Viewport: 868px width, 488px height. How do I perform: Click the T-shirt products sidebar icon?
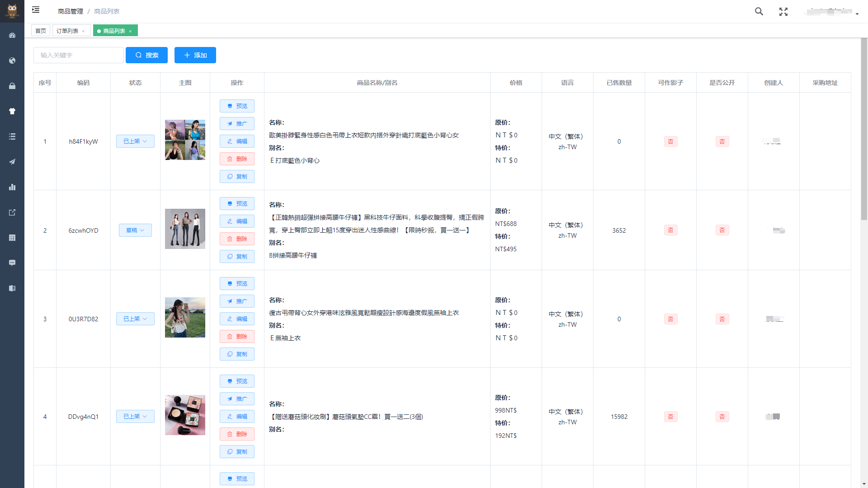(x=12, y=111)
